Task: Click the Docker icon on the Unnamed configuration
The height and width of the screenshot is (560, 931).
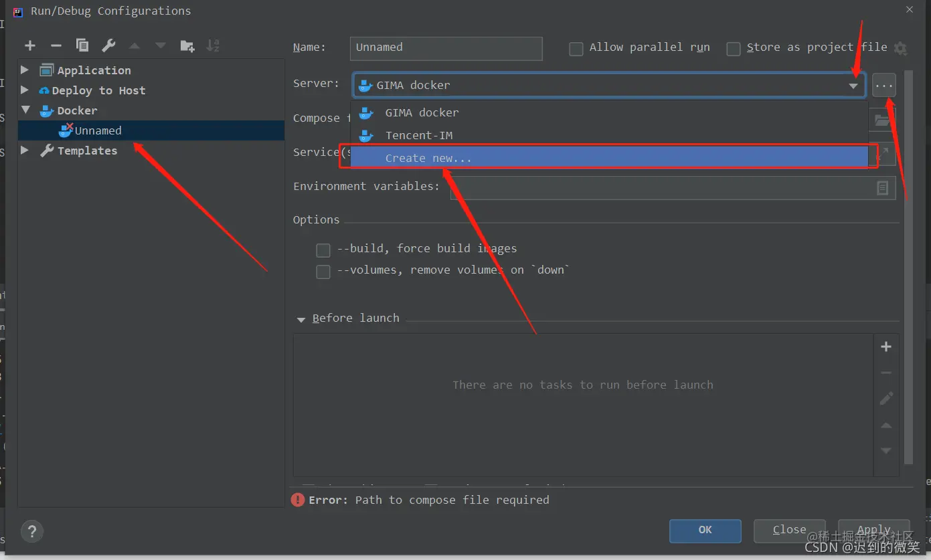Action: 66,130
